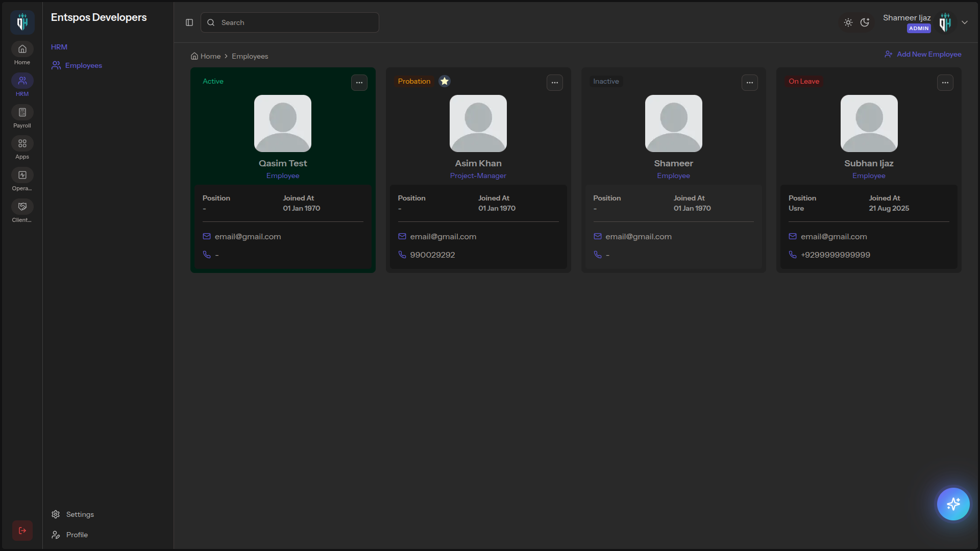Click mail icon on Asim Khan card
This screenshot has height=551, width=980.
click(402, 236)
